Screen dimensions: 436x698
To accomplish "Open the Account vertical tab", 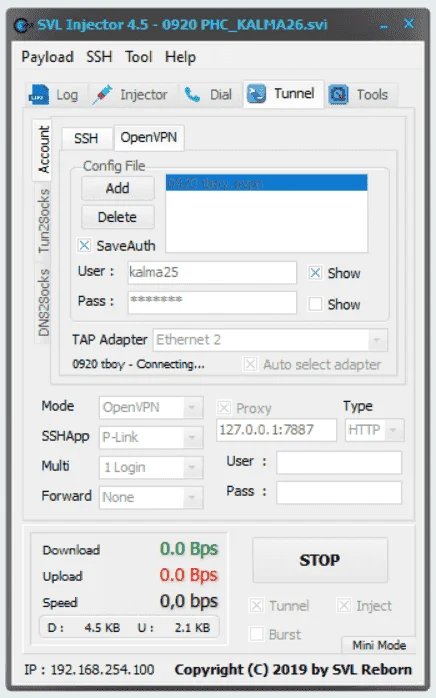I will 43,150.
